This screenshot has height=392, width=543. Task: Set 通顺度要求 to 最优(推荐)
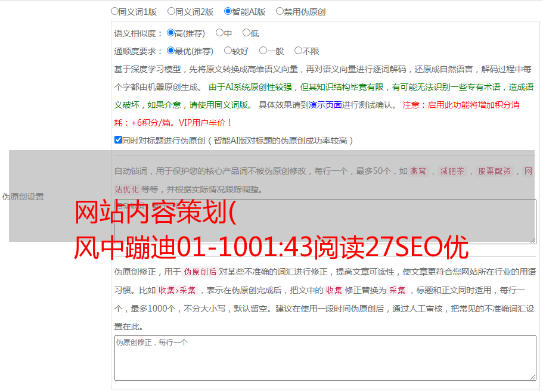170,51
